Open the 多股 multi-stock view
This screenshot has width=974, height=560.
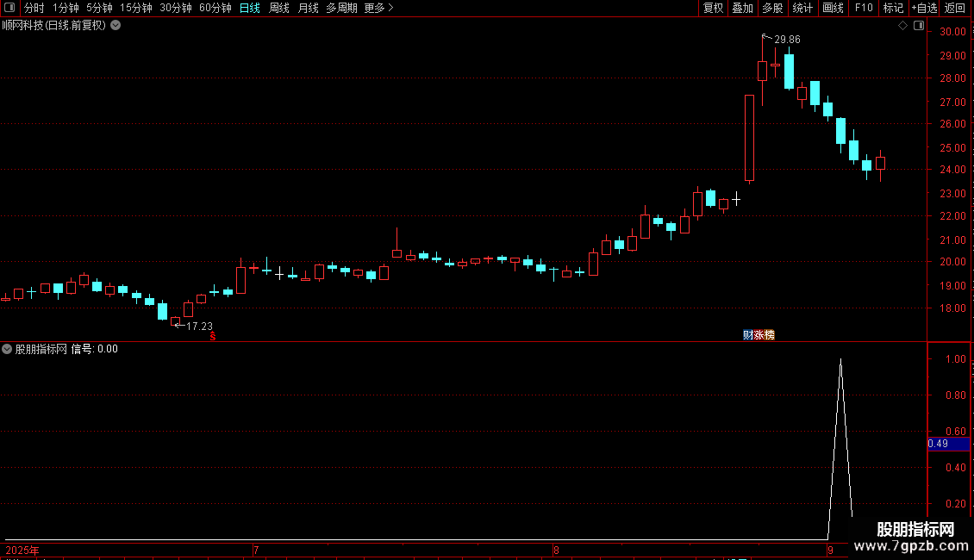772,8
